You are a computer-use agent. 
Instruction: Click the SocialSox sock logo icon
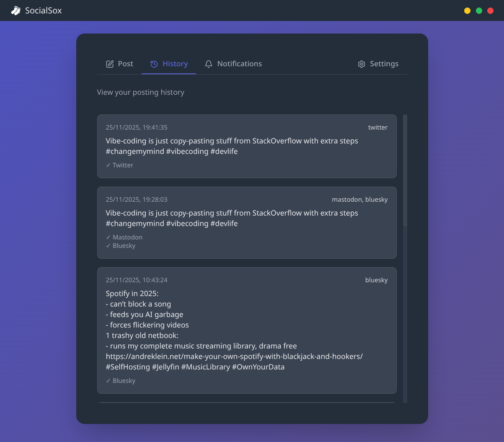coord(16,10)
